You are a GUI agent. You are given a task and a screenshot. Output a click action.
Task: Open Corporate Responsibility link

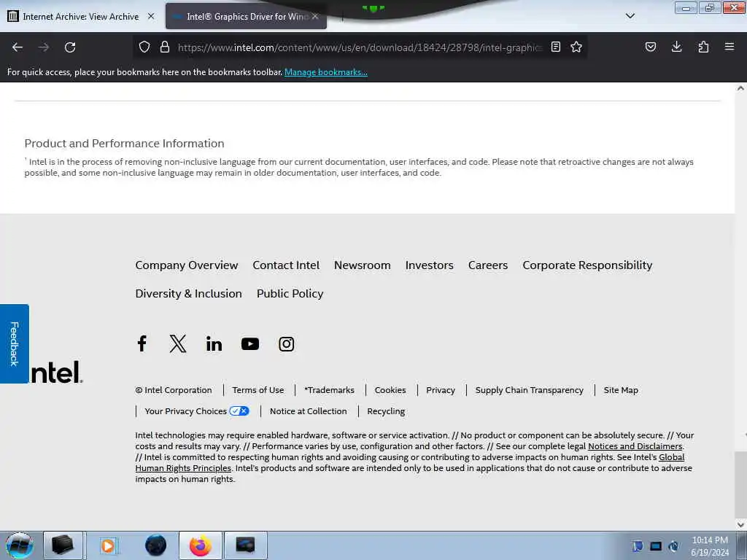(x=587, y=265)
